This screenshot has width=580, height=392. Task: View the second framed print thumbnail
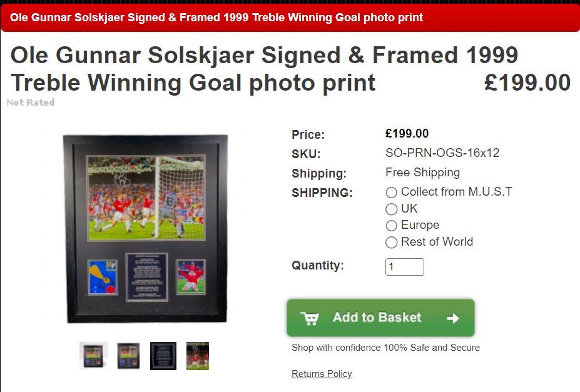click(128, 356)
